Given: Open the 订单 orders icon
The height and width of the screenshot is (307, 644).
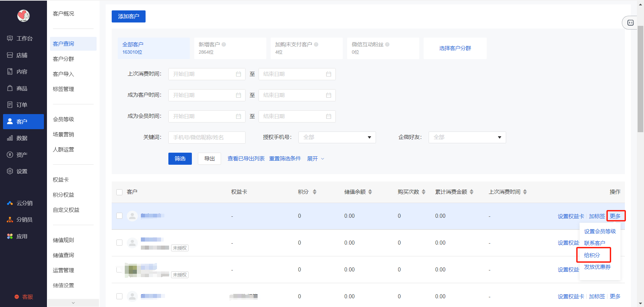Looking at the screenshot, I should (10, 105).
